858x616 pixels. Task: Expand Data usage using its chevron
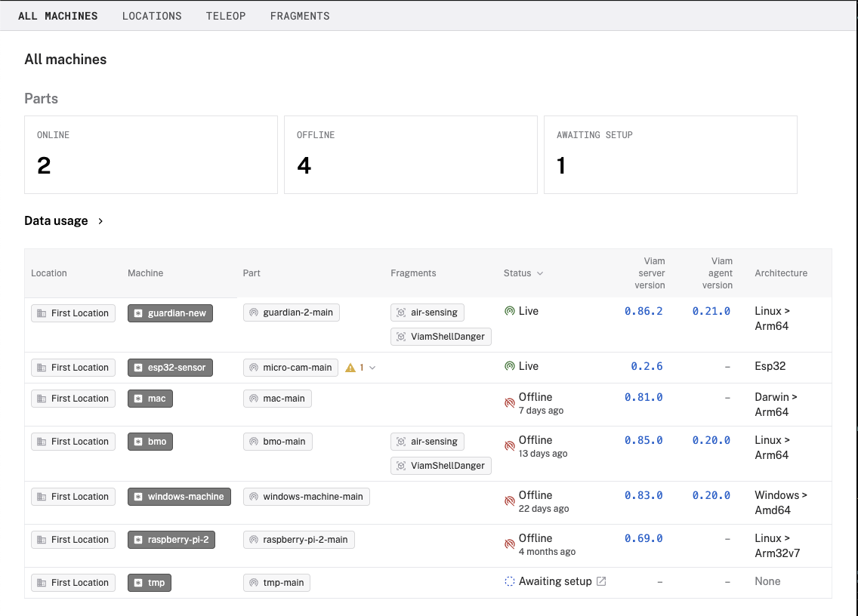pyautogui.click(x=99, y=221)
